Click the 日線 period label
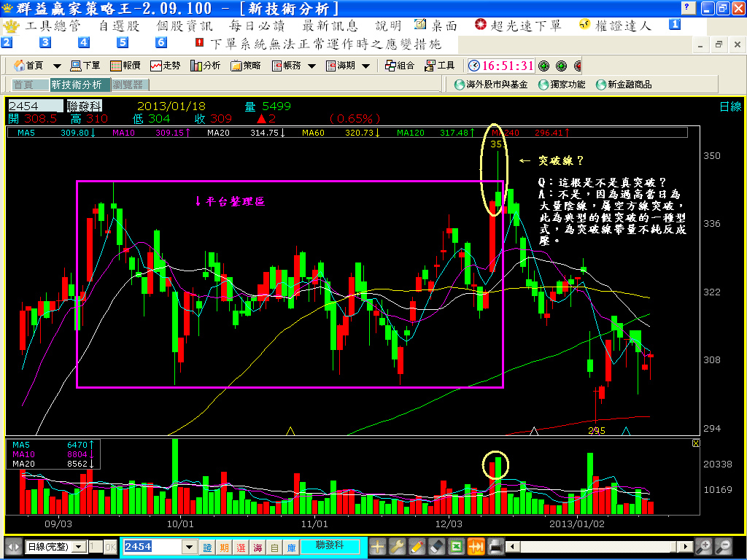Screen dimensions: 747x560 pos(729,106)
